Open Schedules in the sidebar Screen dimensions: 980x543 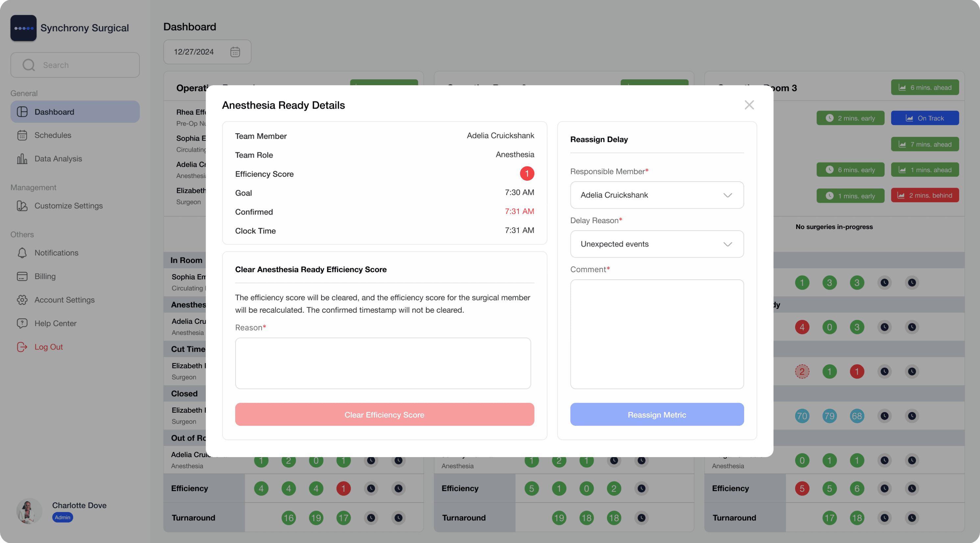click(x=53, y=135)
